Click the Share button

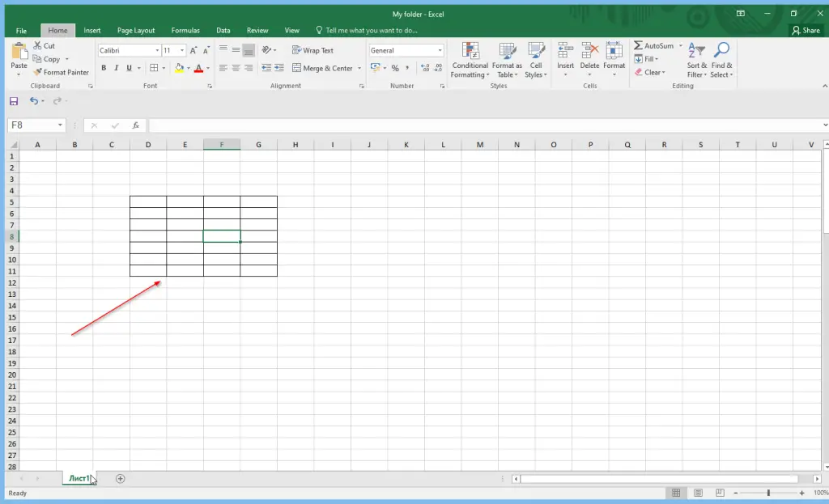pos(806,30)
